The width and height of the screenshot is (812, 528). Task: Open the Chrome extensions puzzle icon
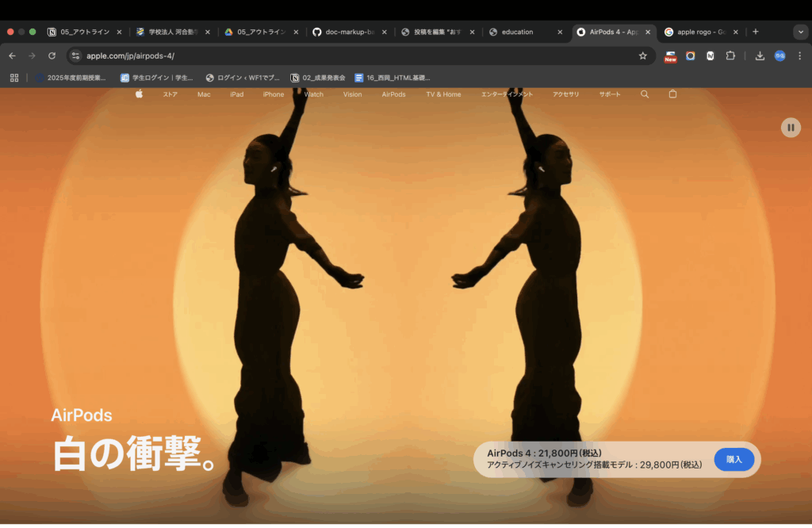[x=730, y=55]
